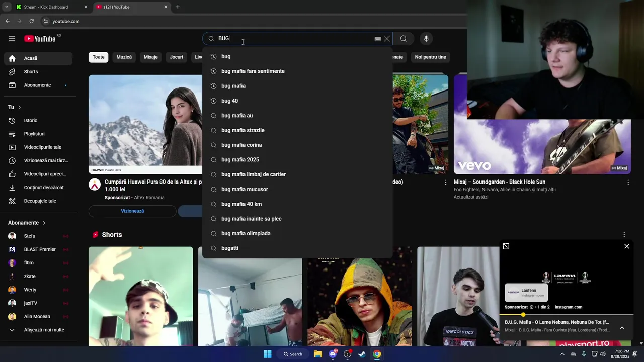Choose suggestion 'bug 40'
This screenshot has height=362, width=644.
click(297, 101)
